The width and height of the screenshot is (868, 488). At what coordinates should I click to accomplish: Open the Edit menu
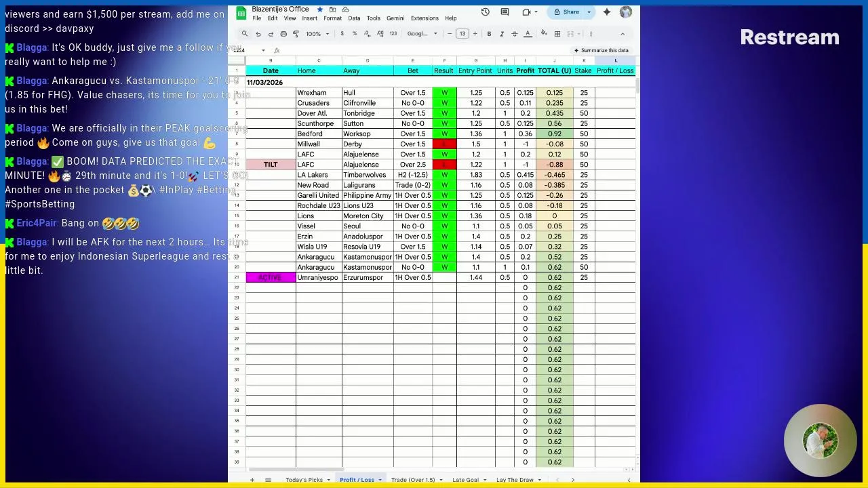273,18
